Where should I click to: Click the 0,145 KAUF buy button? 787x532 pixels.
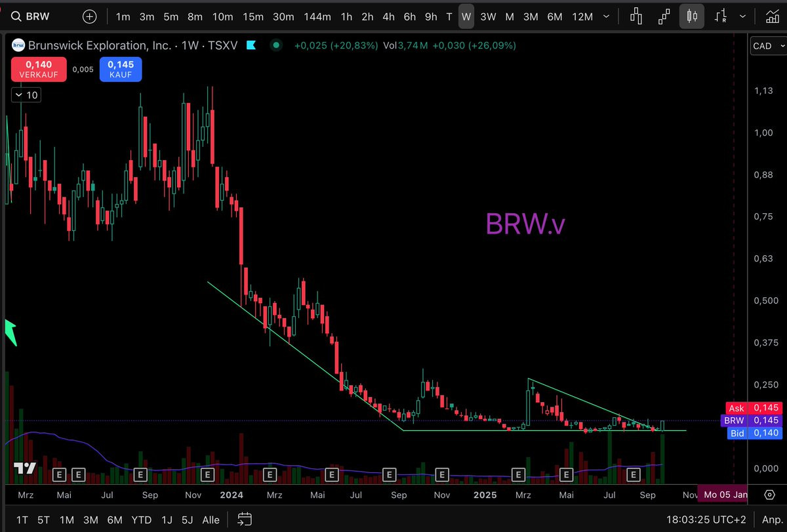pyautogui.click(x=121, y=69)
